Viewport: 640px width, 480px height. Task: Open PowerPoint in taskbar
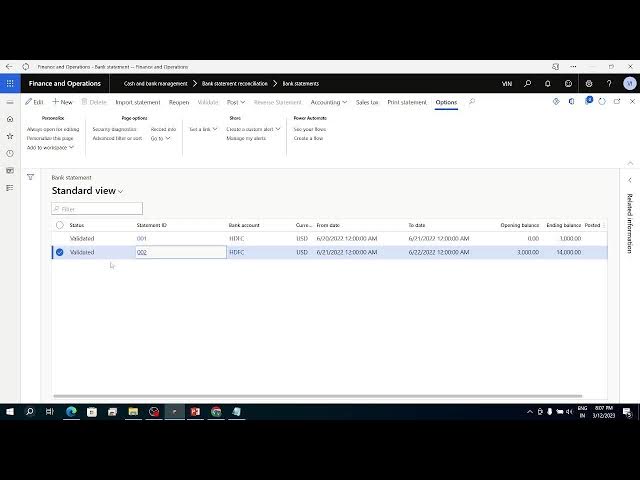pos(195,412)
